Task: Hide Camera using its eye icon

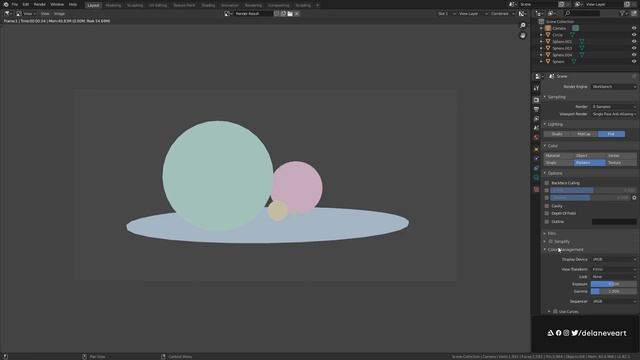Action: [634, 28]
